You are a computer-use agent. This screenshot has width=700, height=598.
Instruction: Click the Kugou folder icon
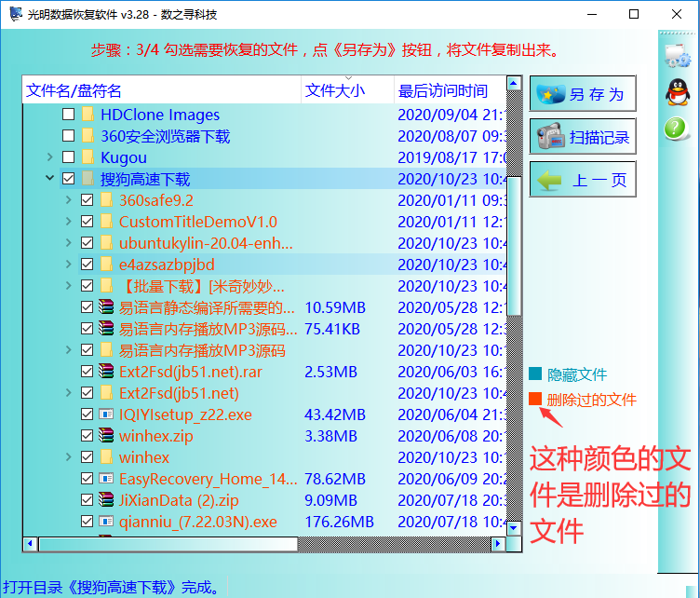[87, 157]
